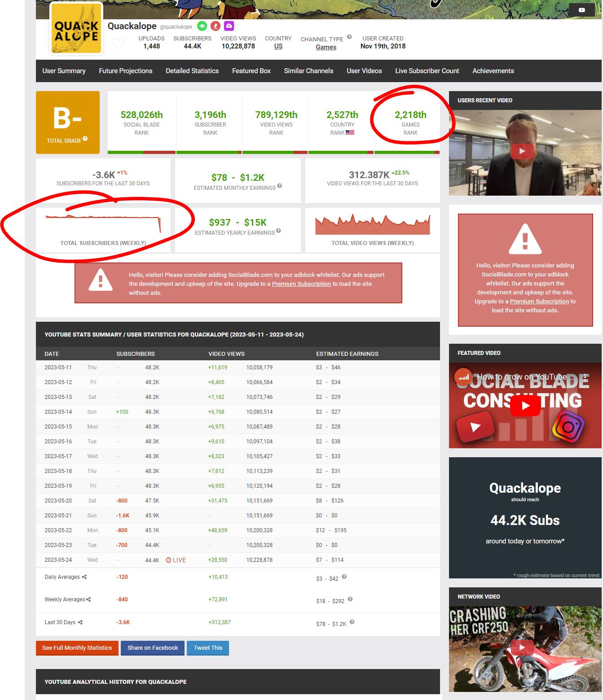Open the Achievements tab
Viewport: 603px width, 700px height.
(493, 71)
